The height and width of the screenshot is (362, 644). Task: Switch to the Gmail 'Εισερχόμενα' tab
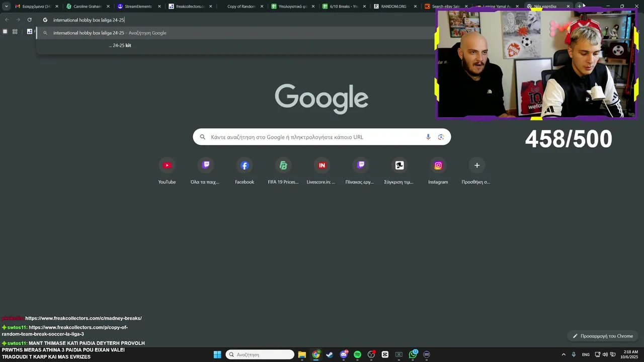[37, 6]
